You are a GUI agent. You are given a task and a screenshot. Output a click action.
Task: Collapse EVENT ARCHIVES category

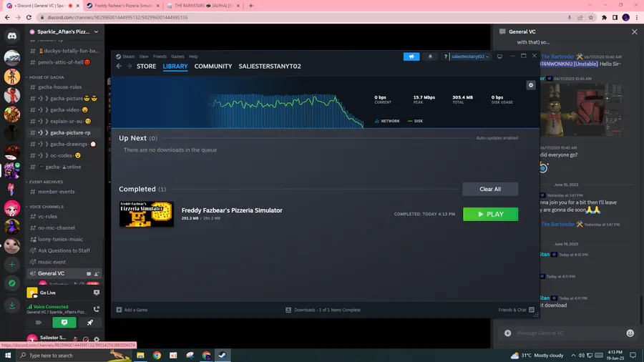(x=45, y=182)
